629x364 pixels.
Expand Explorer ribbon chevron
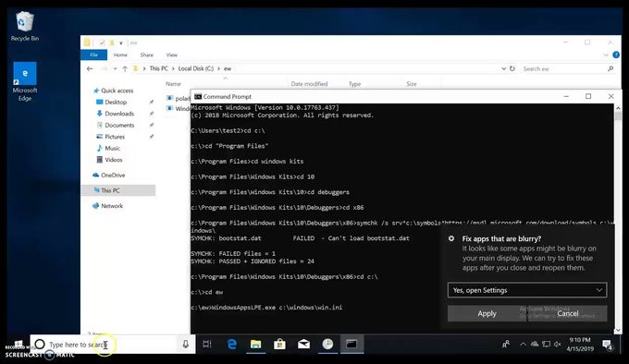(606, 55)
